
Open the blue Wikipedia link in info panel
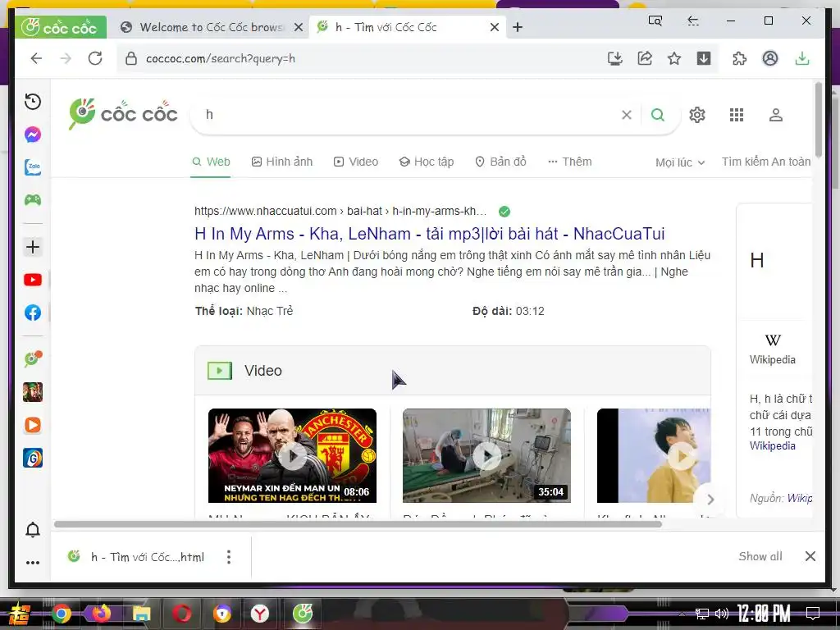tap(772, 445)
